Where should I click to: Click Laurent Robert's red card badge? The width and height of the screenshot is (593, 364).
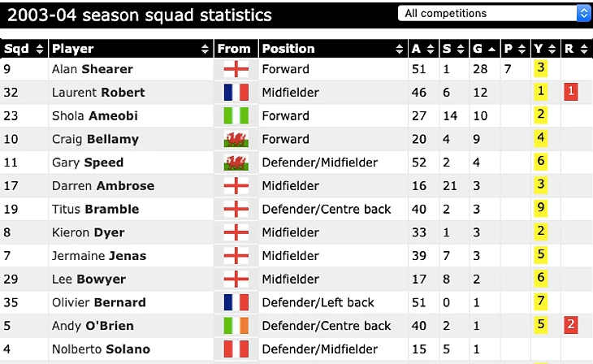pyautogui.click(x=571, y=92)
